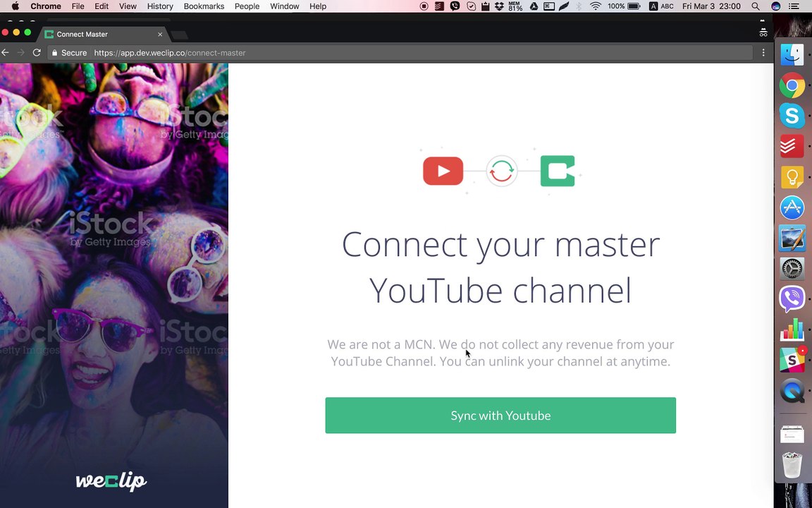The image size is (812, 508).
Task: Open Todoist from the Dock
Action: point(792,146)
